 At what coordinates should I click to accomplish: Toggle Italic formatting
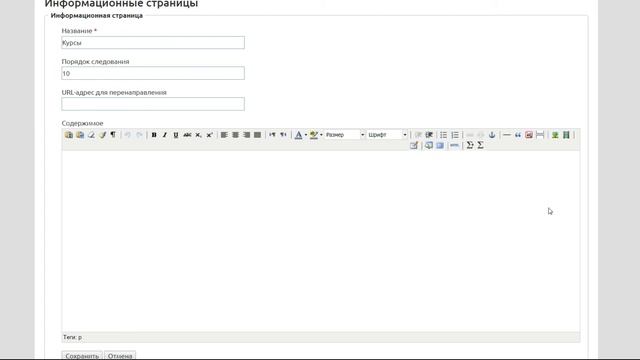tap(165, 135)
